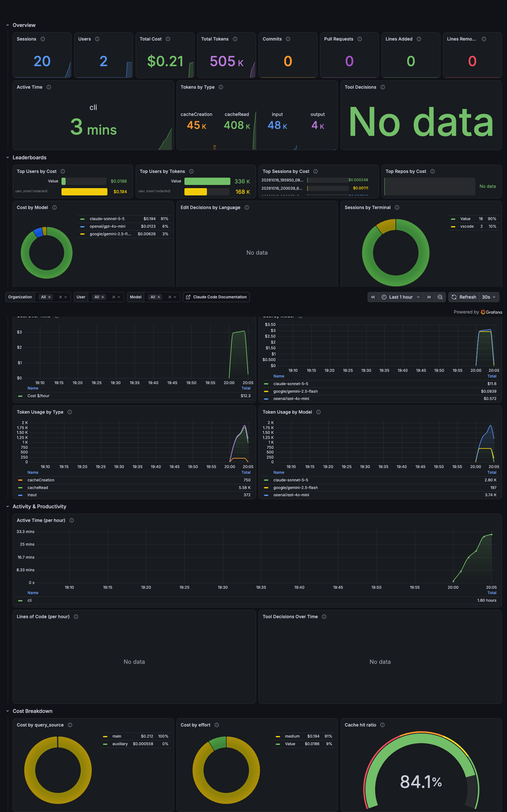Click the Total Cost info icon
This screenshot has height=812, width=507.
(x=168, y=39)
